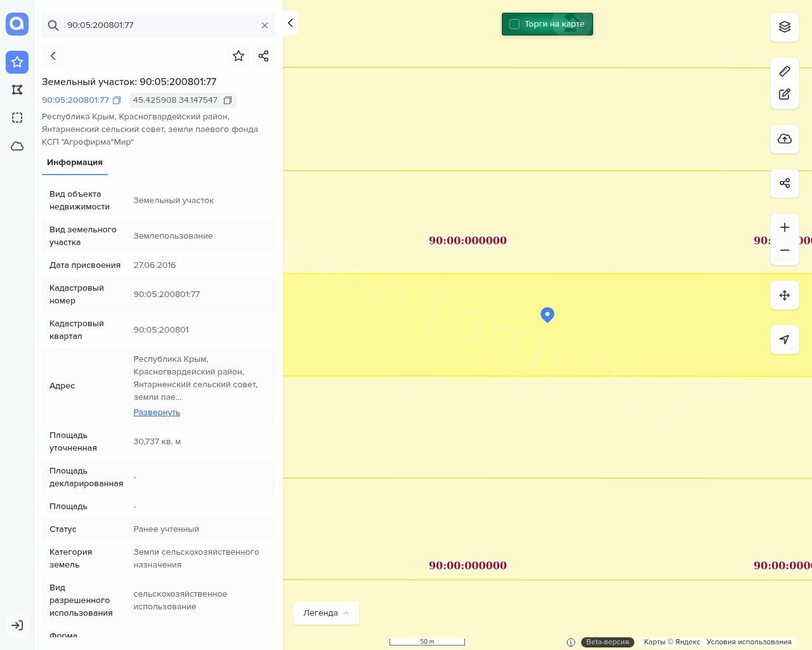The width and height of the screenshot is (812, 650).
Task: Switch to the Информация tab
Action: [75, 162]
